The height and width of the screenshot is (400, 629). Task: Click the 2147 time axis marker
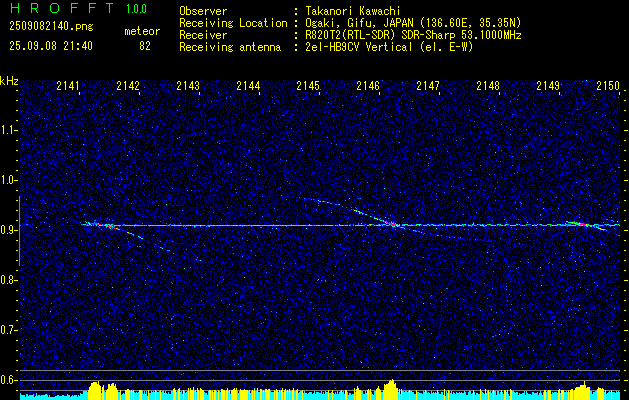[x=428, y=85]
